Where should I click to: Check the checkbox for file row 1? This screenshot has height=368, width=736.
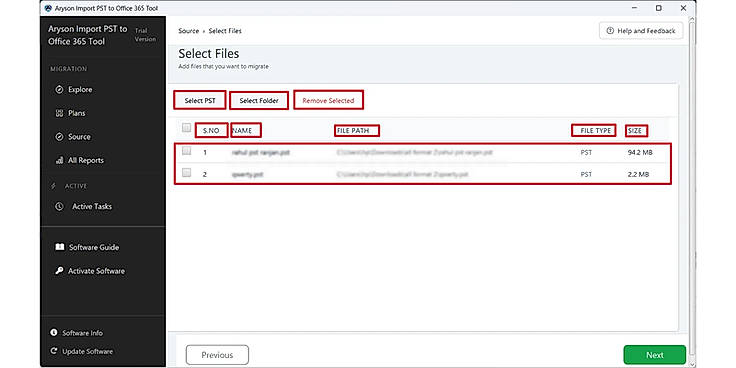click(186, 151)
